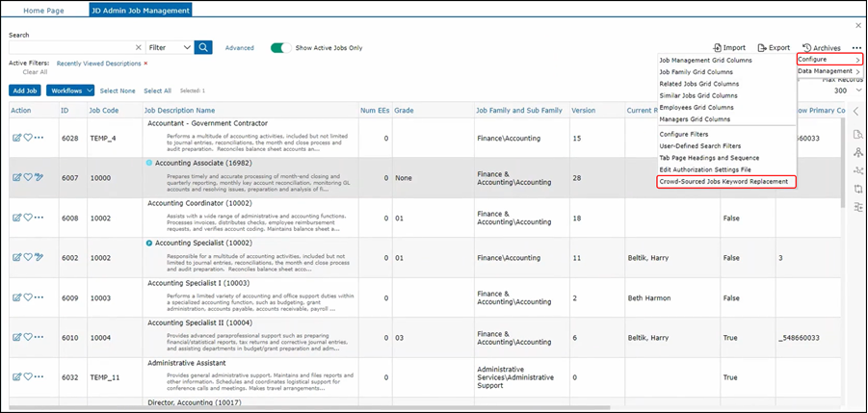This screenshot has width=868, height=413.
Task: Toggle Show Active Jobs Only switch
Action: pyautogui.click(x=281, y=47)
